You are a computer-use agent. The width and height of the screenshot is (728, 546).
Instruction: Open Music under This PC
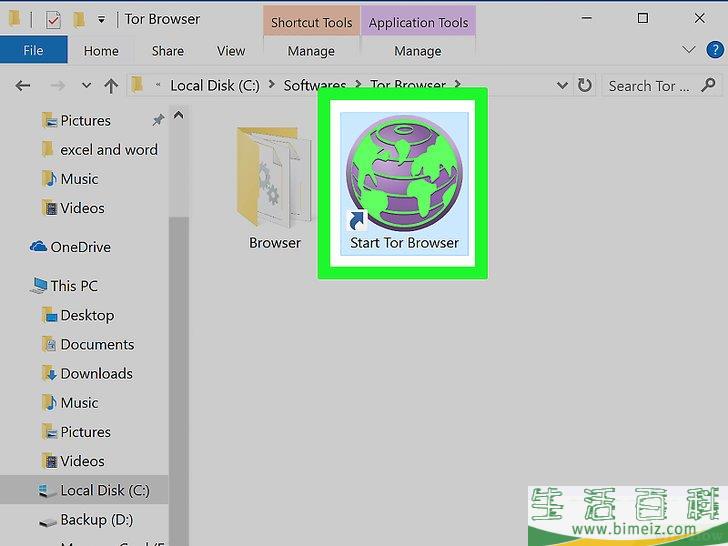79,403
